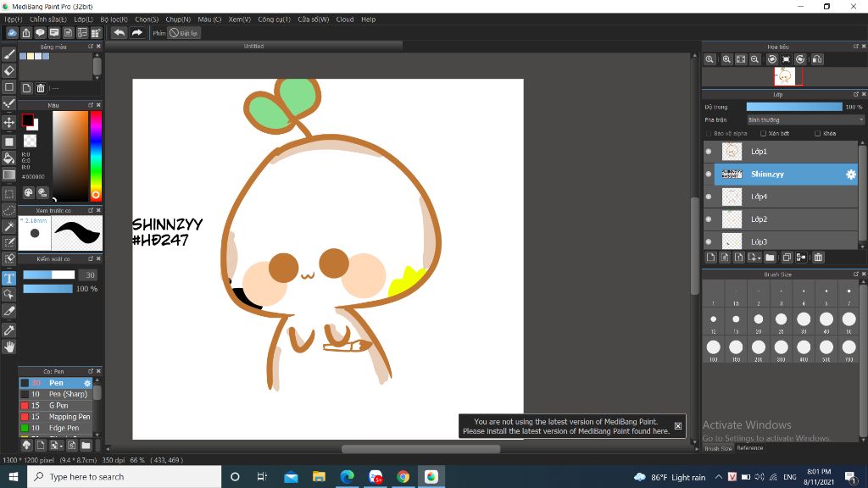
Task: Click the download brush from cloud icon
Action: 26,445
